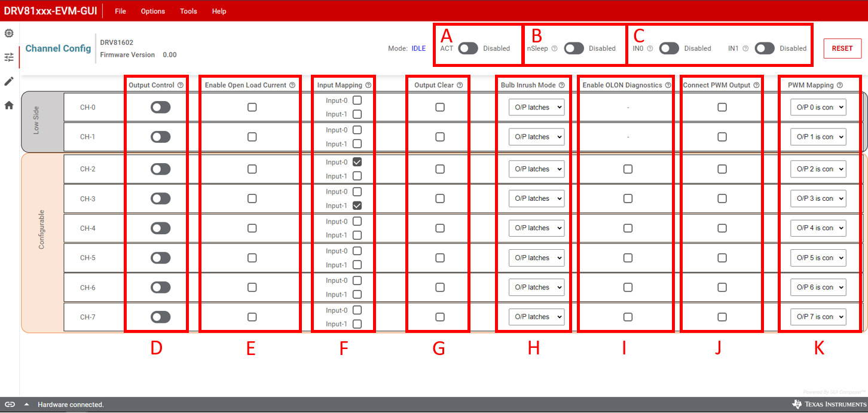This screenshot has width=868, height=413.
Task: Open the Bulb Inrush Mode dropdown for CH-0
Action: pos(536,107)
